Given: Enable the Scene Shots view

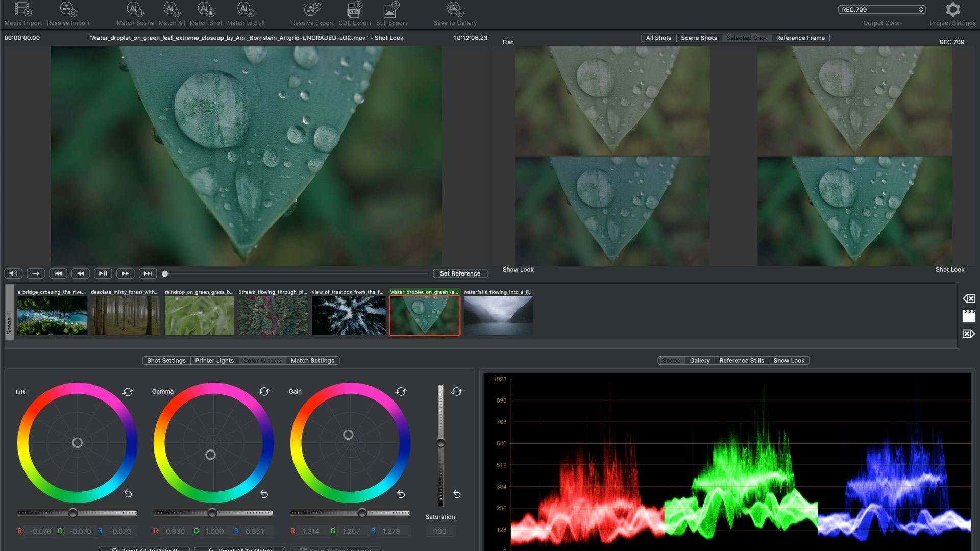Looking at the screenshot, I should point(698,38).
